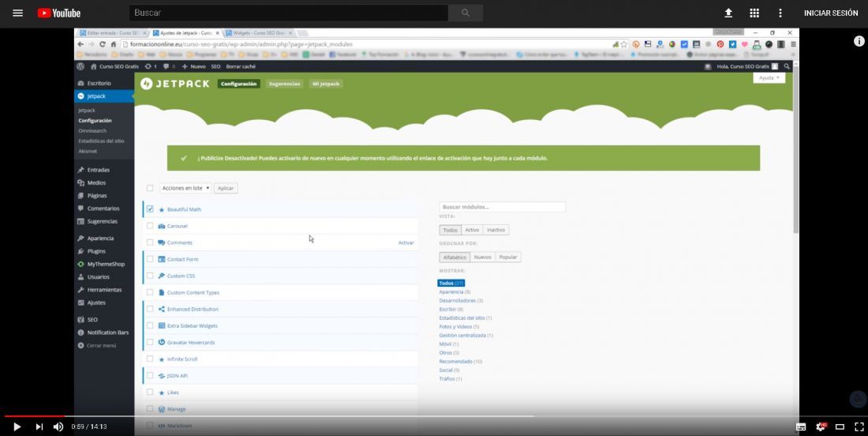Click the browser back arrow
The width and height of the screenshot is (868, 436).
click(80, 44)
